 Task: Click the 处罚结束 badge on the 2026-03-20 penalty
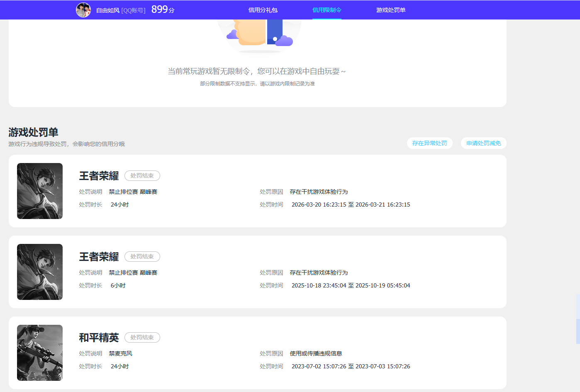[x=142, y=176]
